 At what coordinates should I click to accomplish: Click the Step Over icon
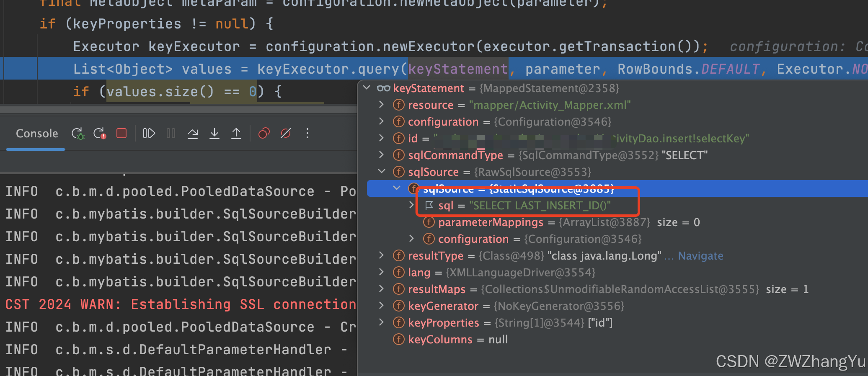(193, 134)
